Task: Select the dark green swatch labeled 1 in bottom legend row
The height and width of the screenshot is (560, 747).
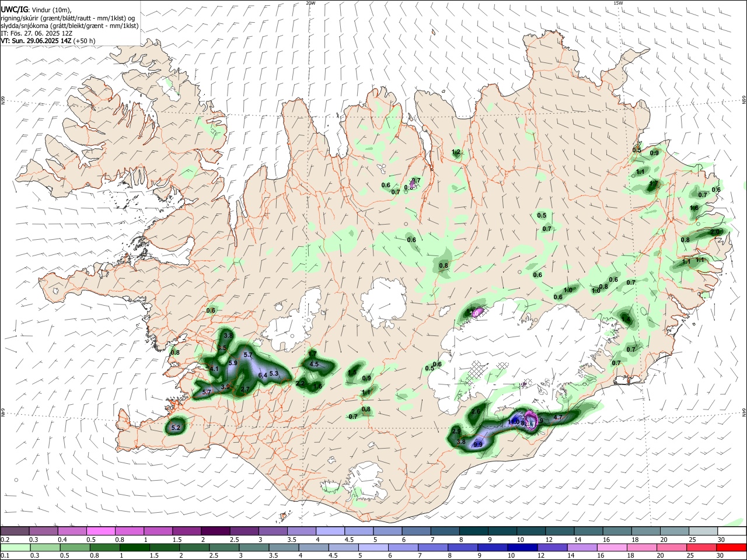Action: point(134,548)
